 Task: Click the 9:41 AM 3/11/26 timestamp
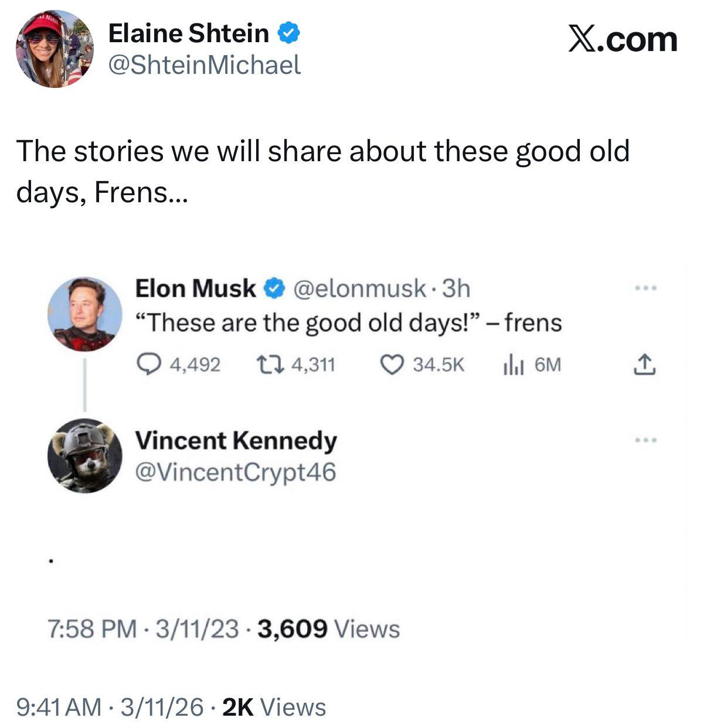(x=110, y=707)
